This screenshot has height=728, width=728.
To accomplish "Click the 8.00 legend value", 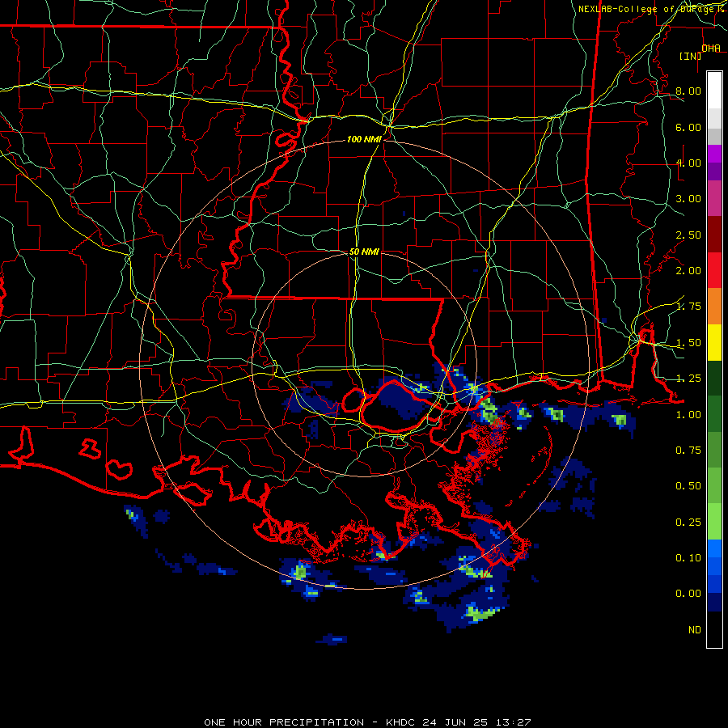I will pos(688,91).
